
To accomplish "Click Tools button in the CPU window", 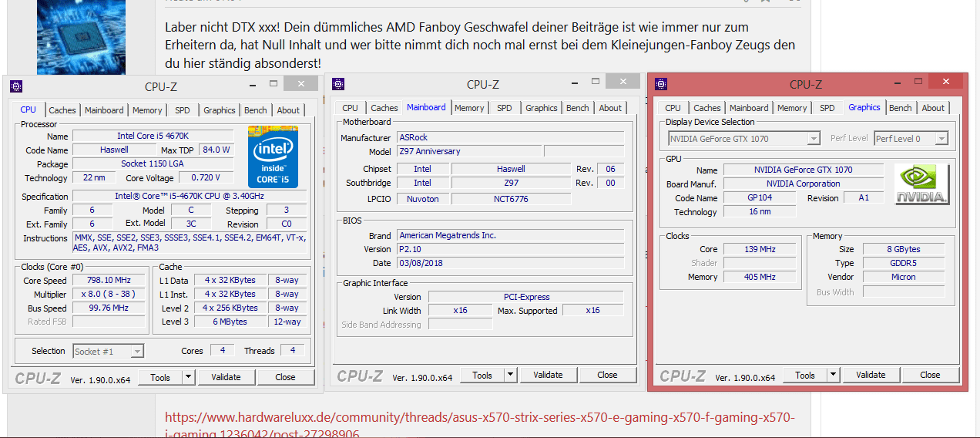I will 160,377.
